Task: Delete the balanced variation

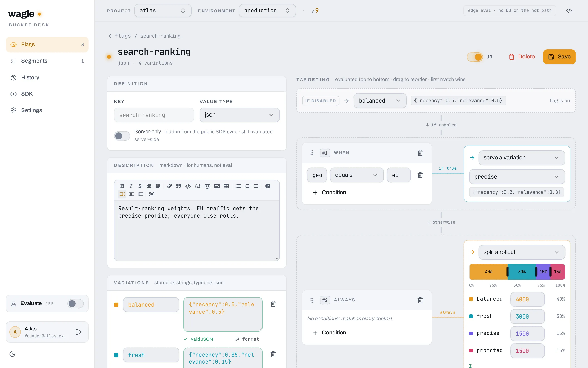Action: point(273,304)
